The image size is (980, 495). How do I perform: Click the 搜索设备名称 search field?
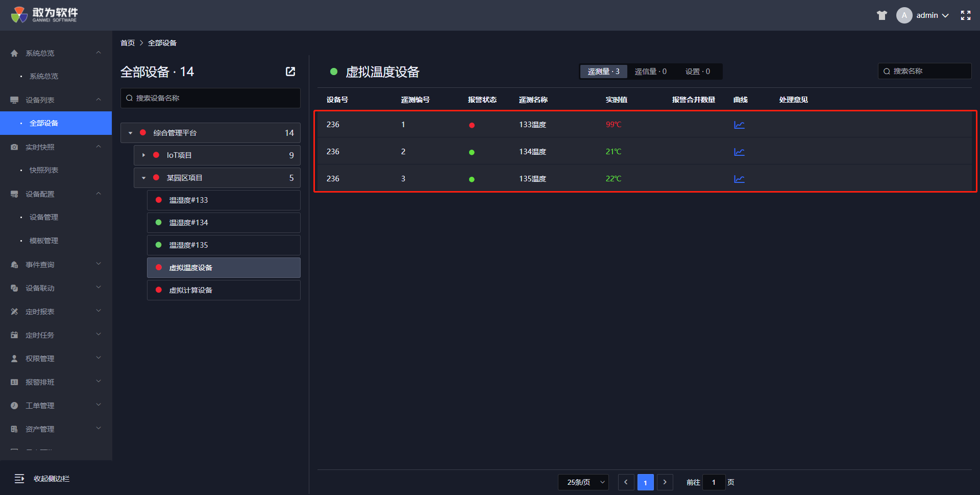tap(210, 98)
